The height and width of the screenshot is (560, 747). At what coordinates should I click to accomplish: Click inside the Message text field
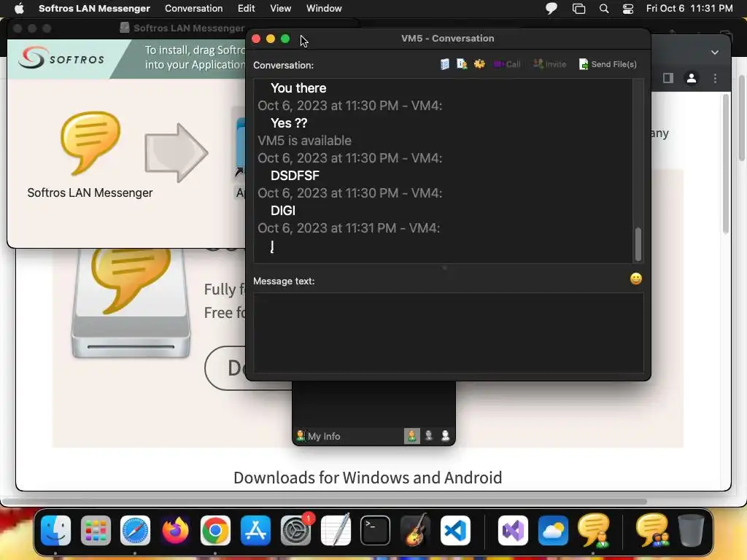coord(449,332)
